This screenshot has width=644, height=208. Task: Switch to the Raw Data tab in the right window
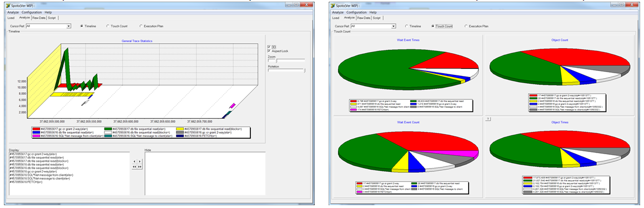point(364,18)
